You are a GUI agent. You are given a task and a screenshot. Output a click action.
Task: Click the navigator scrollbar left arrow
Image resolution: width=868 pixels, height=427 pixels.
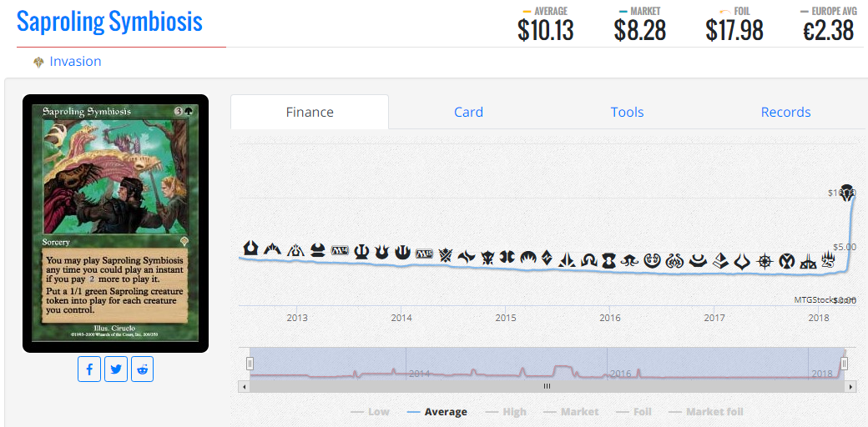[244, 386]
